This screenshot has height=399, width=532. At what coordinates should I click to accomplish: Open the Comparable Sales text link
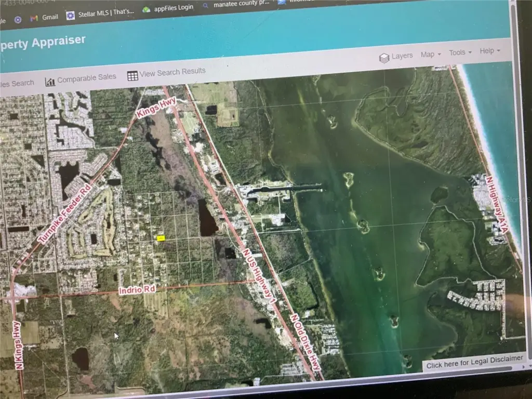[x=86, y=78]
